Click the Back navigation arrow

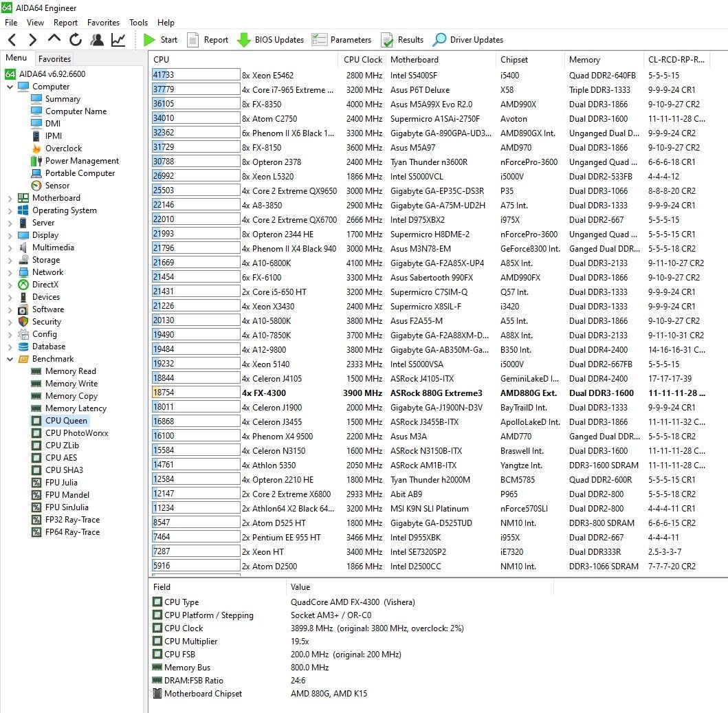[x=12, y=40]
